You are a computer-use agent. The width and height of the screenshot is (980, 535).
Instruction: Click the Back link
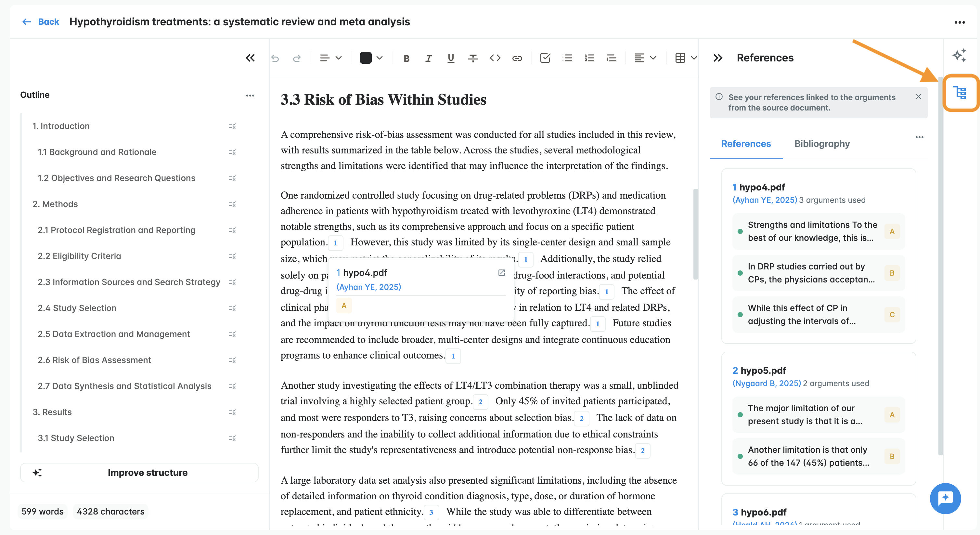(x=41, y=22)
